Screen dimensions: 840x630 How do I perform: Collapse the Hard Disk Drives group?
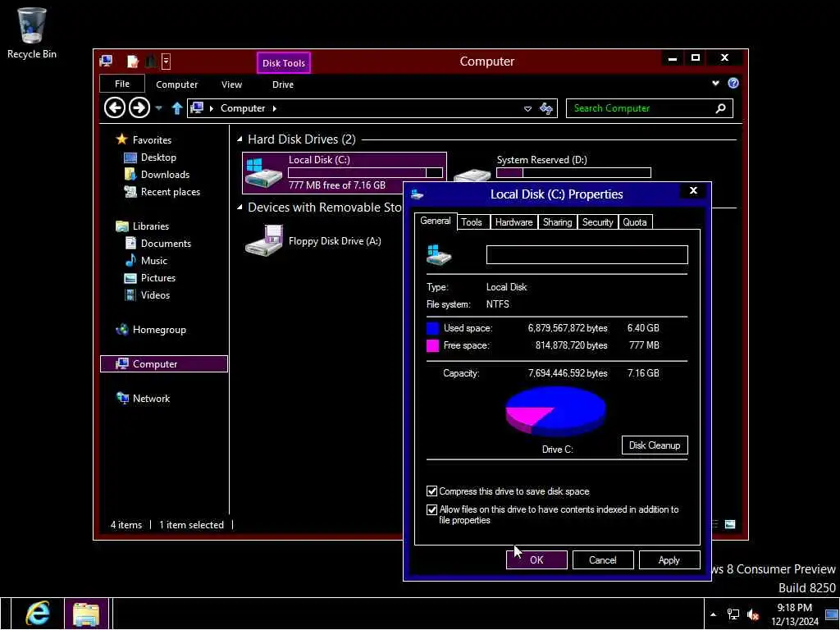[240, 139]
